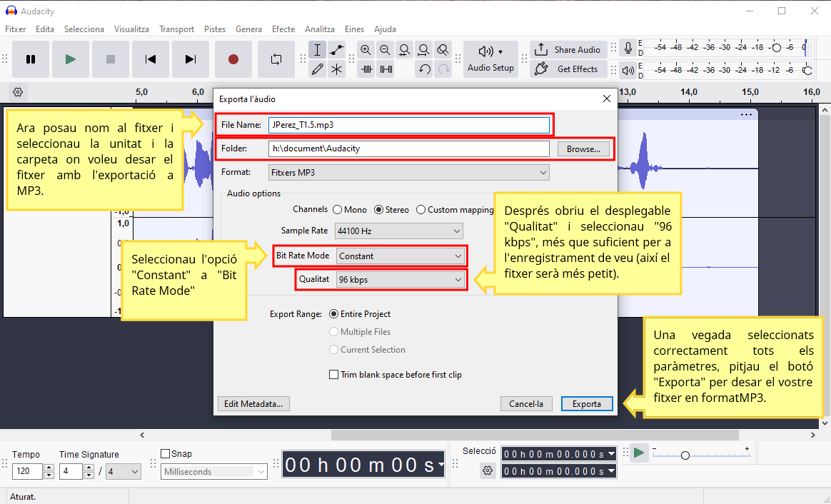Click the Stop transport button
This screenshot has height=504, width=831.
point(110,59)
